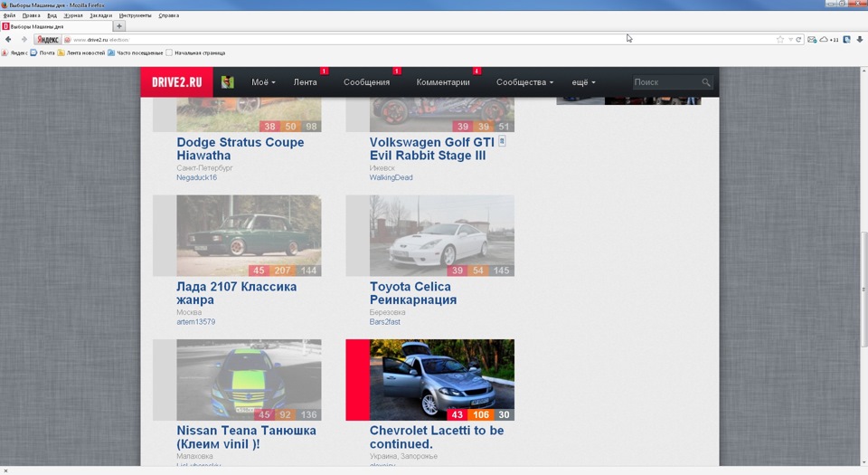
Task: Open the Yandex mail envelope toolbar icon
Action: click(x=812, y=39)
